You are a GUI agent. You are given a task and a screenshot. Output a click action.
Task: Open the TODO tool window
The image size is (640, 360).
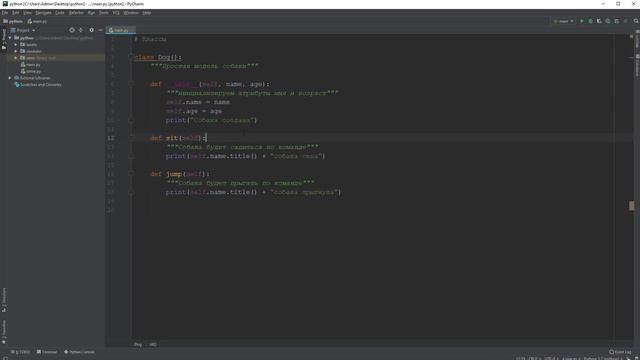(x=20, y=352)
